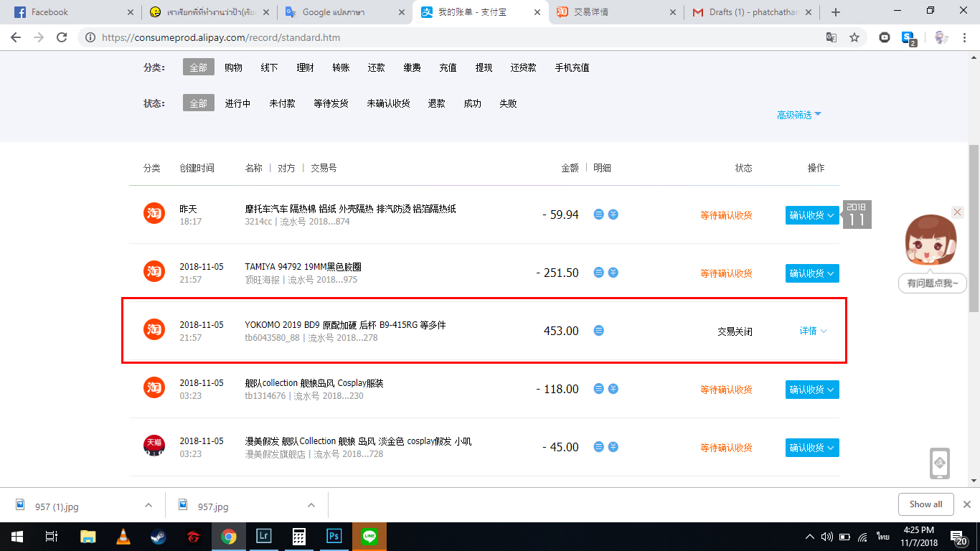Open the 摩托车汽车 隔热棉 铝纸 transaction title link

pyautogui.click(x=350, y=209)
